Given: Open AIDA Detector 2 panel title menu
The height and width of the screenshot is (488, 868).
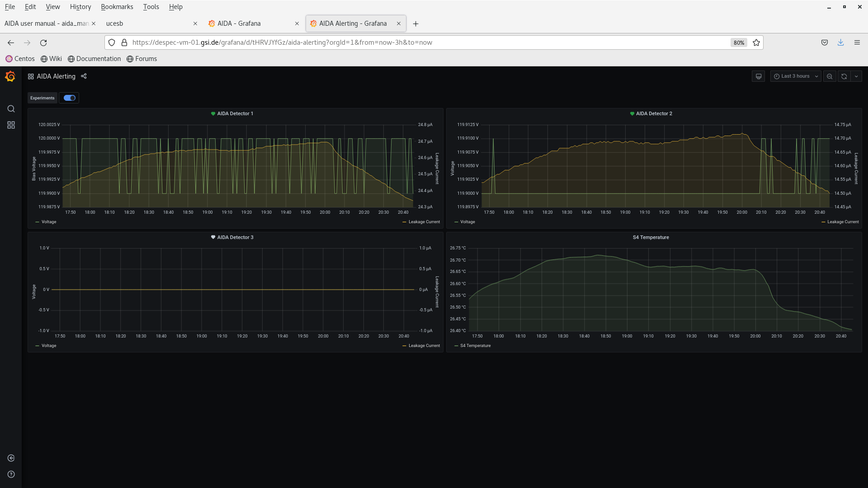Looking at the screenshot, I should pos(654,113).
